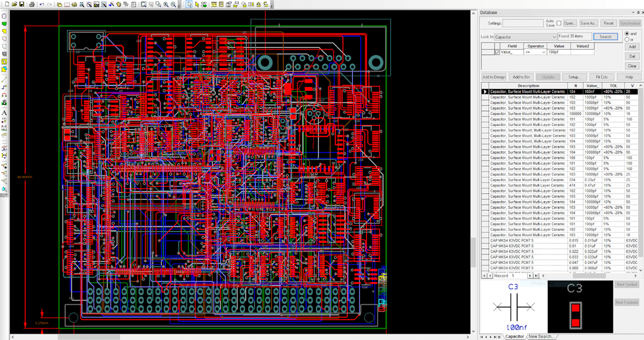The width and height of the screenshot is (644, 340).
Task: Select the line drawing tool in left toolbar
Action: (4, 79)
